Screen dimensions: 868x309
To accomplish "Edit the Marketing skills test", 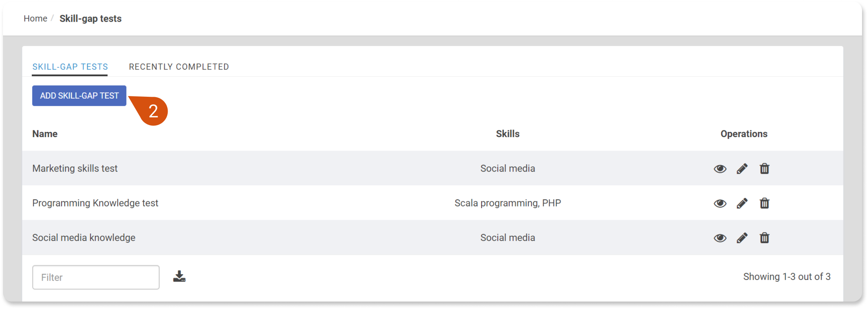I will 742,169.
